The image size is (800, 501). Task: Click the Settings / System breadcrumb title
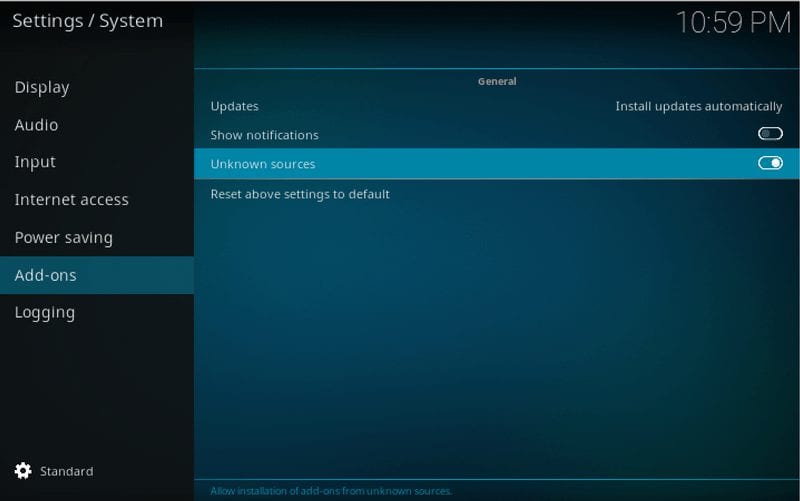[x=88, y=21]
